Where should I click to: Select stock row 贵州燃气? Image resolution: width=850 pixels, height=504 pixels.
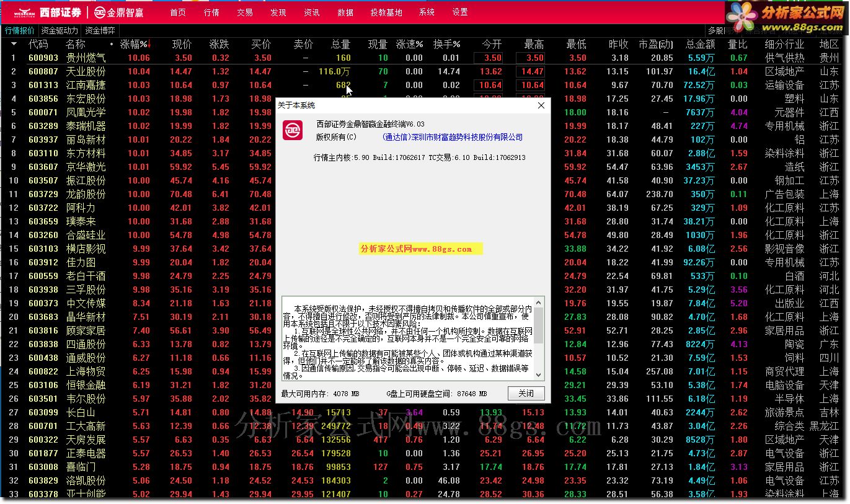click(x=425, y=58)
